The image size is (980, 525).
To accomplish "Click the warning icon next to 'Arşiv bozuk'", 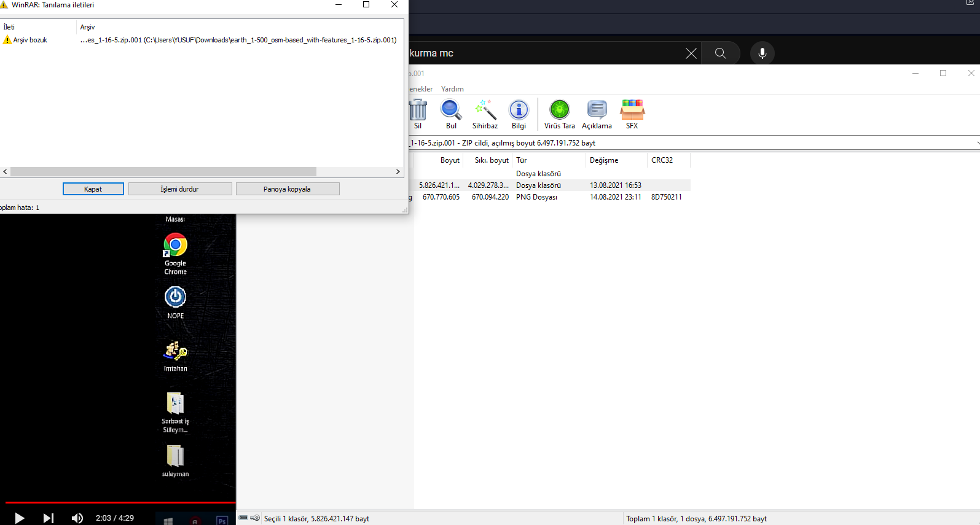I will [7, 40].
